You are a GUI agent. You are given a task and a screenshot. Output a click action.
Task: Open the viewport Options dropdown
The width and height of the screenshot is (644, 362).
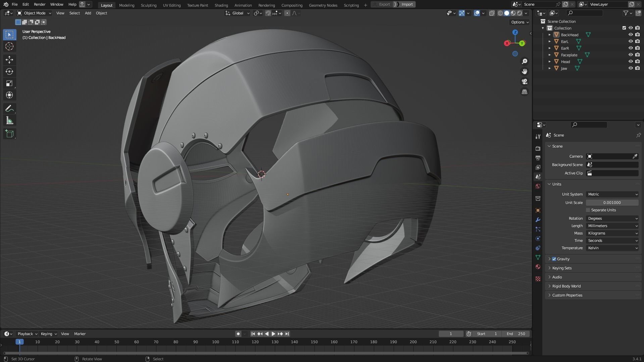coord(520,22)
